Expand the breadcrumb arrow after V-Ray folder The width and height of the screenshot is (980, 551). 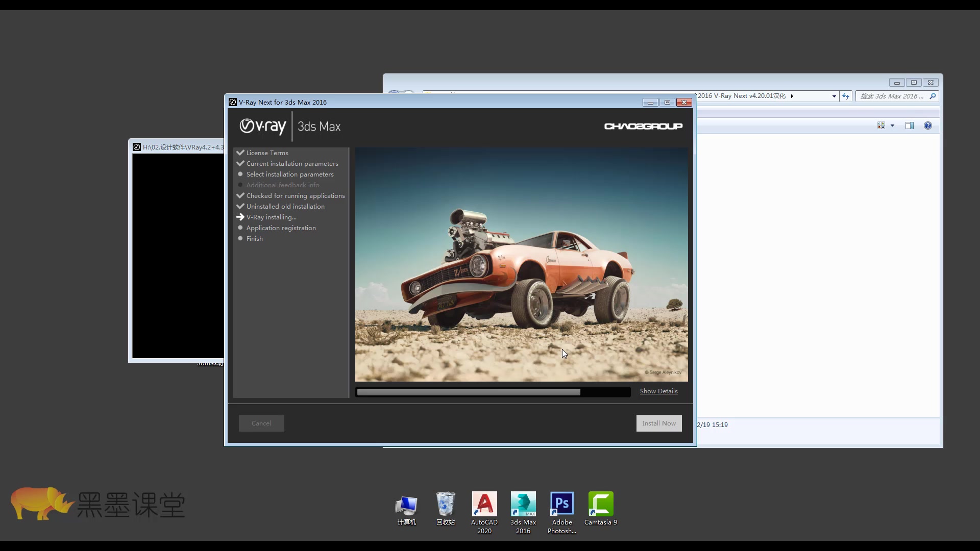click(792, 96)
